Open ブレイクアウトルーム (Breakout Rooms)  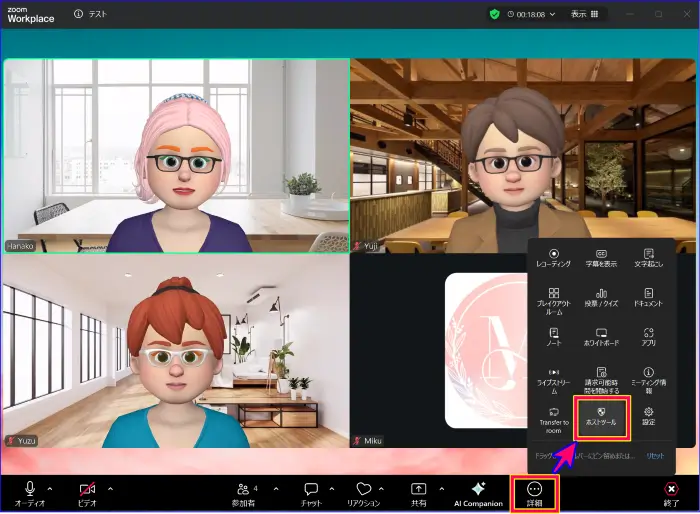pyautogui.click(x=554, y=299)
